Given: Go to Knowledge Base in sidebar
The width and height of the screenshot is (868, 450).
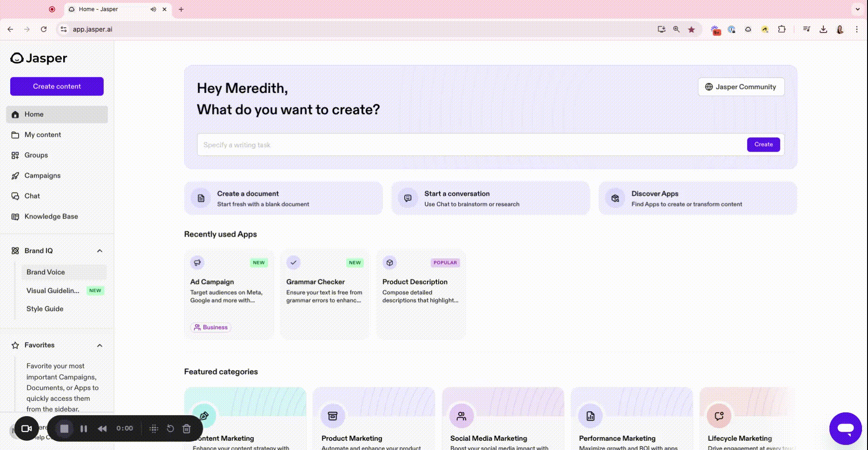Looking at the screenshot, I should point(51,217).
